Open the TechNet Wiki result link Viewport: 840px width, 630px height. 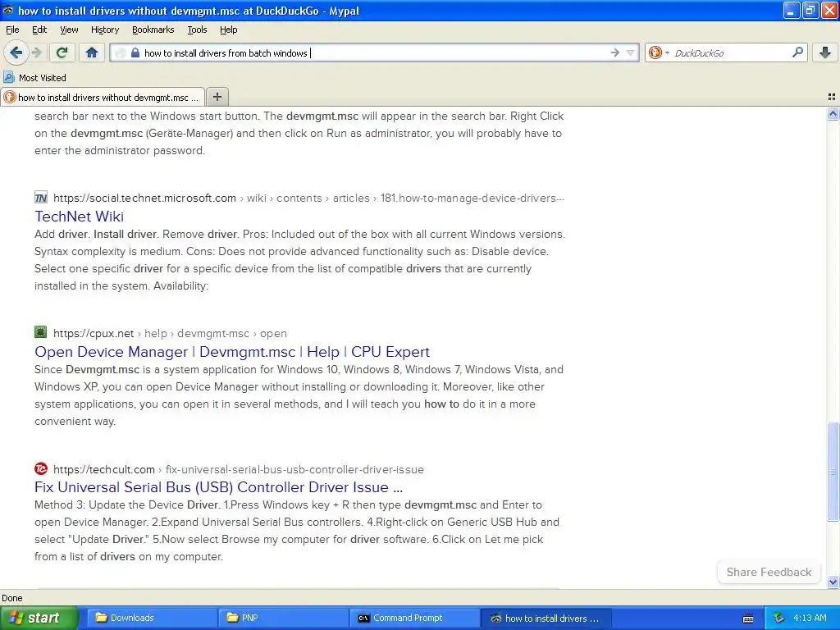pyautogui.click(x=80, y=217)
